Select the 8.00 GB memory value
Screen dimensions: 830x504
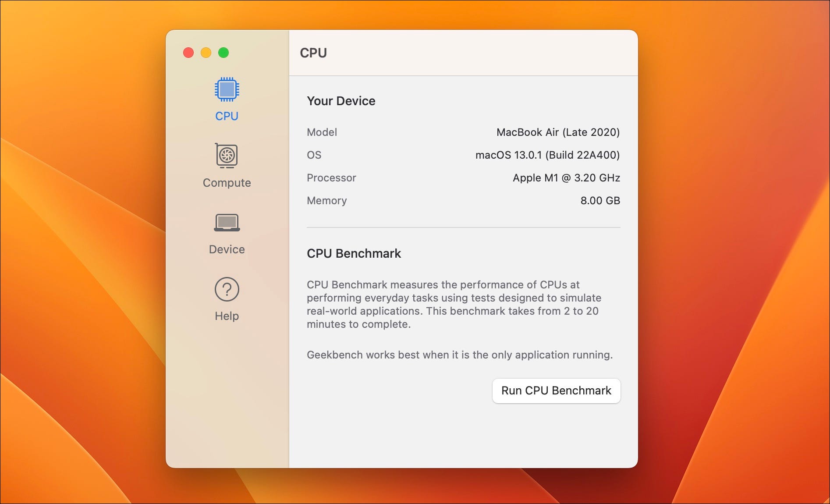pos(600,201)
